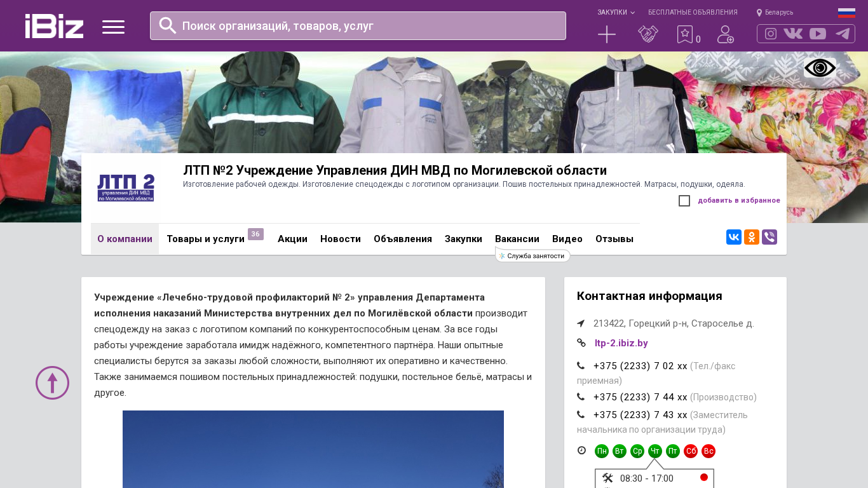Open the Новости tab

pos(341,239)
